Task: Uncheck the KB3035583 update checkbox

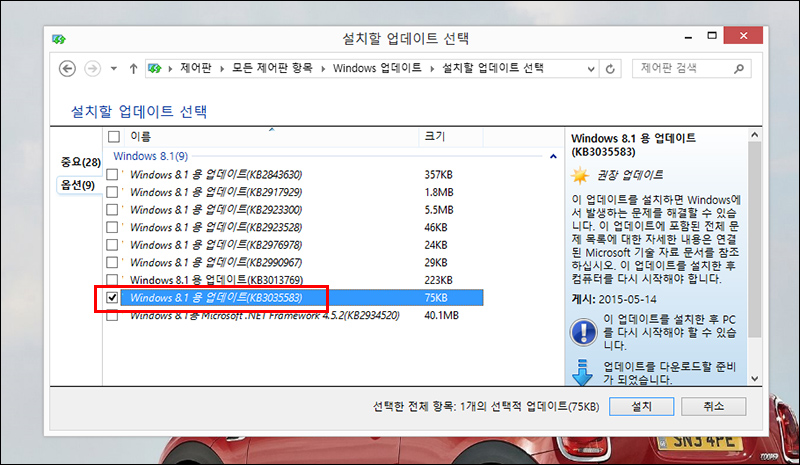Action: 112,298
